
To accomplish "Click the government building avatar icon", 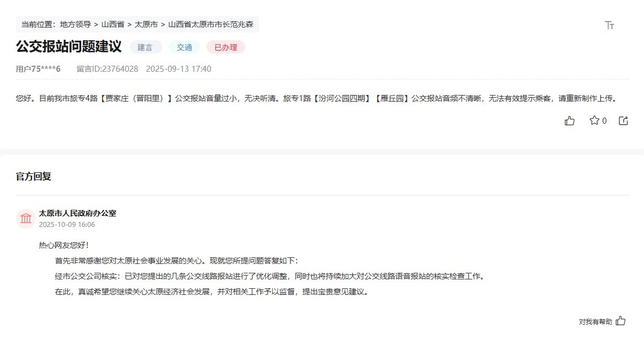I will [x=26, y=219].
